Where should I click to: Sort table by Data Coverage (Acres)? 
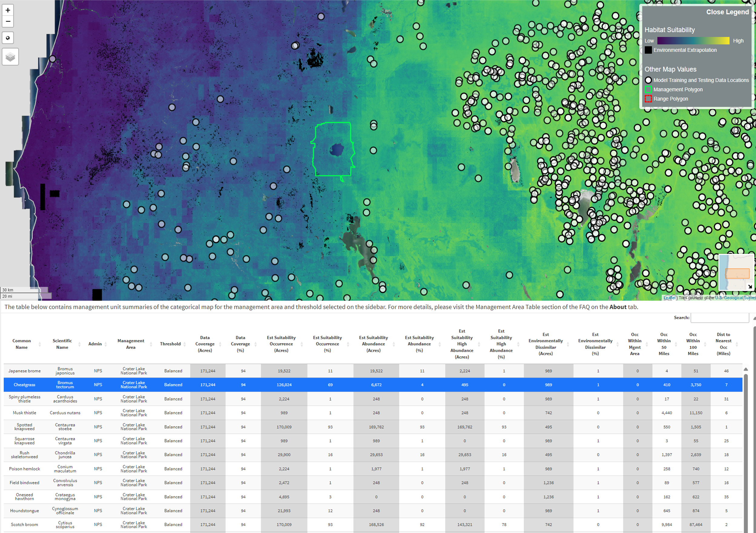205,344
